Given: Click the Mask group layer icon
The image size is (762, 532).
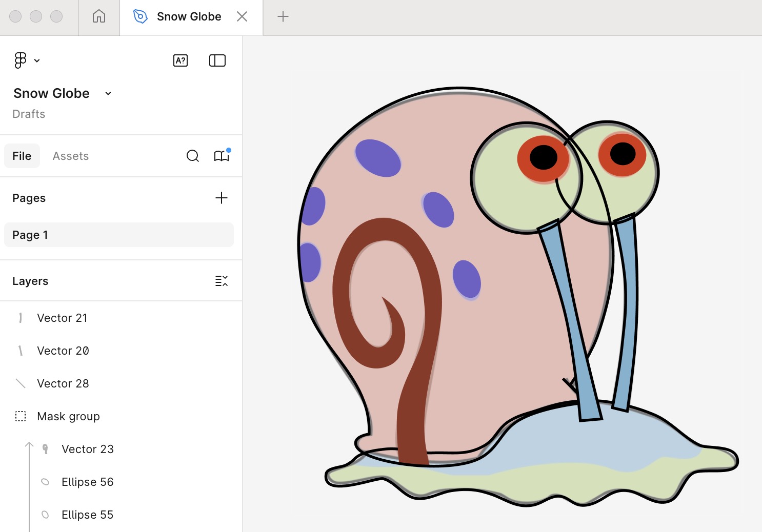Looking at the screenshot, I should [20, 416].
